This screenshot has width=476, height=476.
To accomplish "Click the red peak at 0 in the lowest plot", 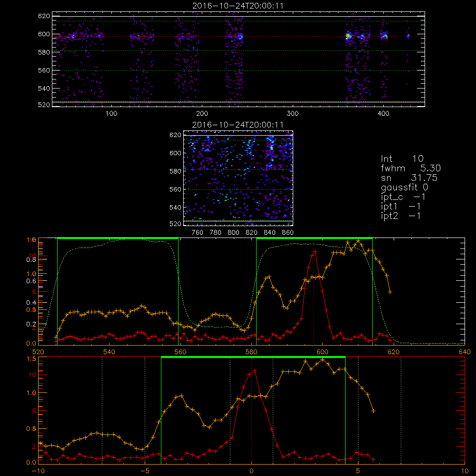I will pyautogui.click(x=255, y=371).
